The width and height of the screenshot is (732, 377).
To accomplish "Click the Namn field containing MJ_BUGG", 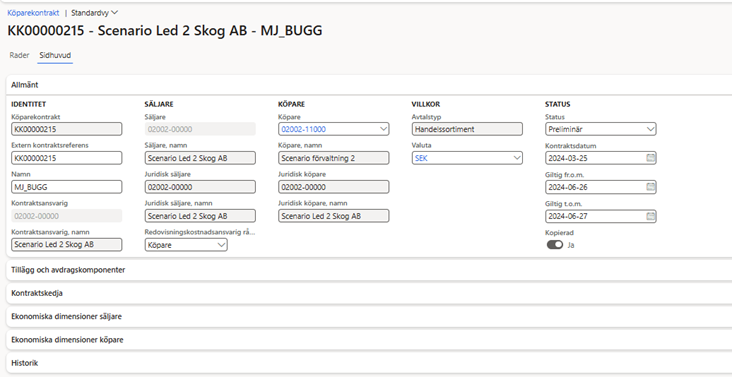I will [67, 187].
